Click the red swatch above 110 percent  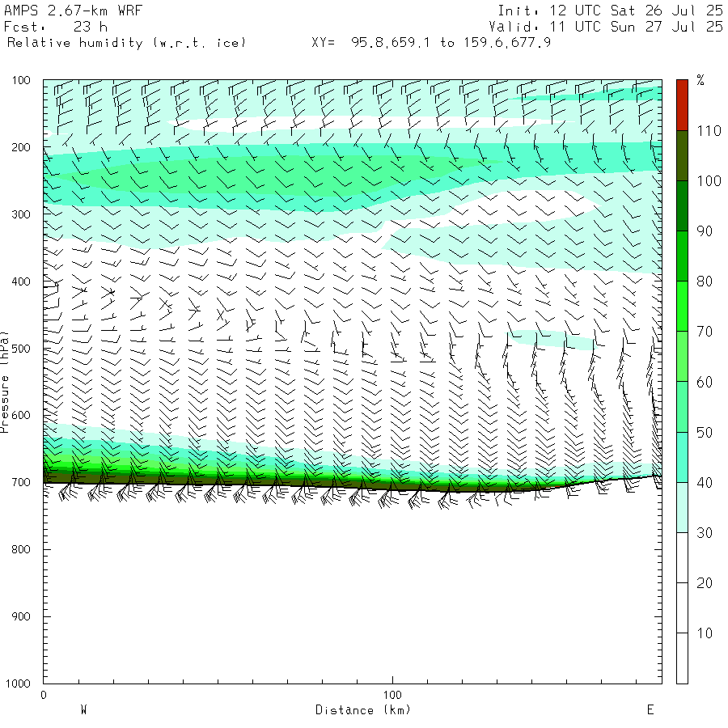(682, 105)
